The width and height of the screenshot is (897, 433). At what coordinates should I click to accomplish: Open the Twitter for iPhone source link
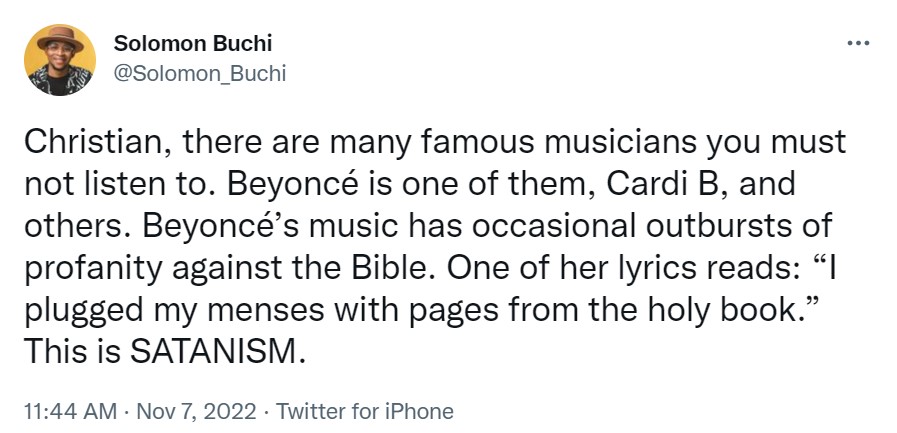pyautogui.click(x=364, y=411)
